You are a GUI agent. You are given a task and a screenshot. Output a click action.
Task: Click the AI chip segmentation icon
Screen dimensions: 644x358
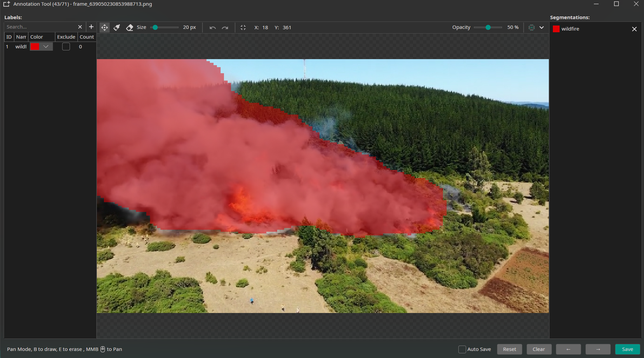coord(531,28)
